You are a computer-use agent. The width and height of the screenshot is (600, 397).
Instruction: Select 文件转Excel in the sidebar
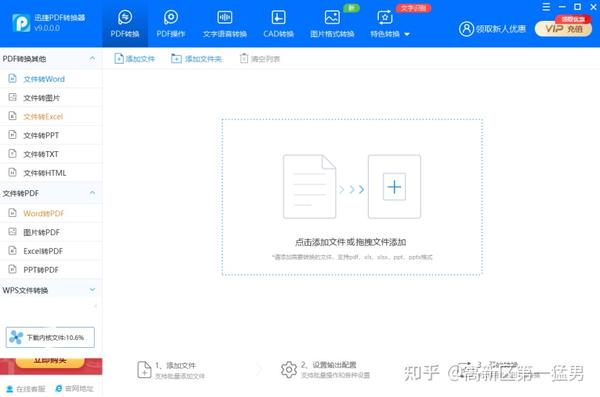[x=51, y=116]
